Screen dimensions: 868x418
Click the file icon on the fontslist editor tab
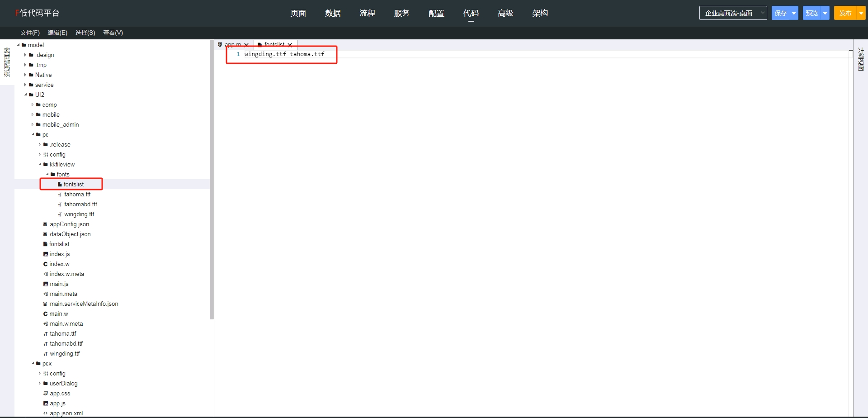(x=260, y=45)
